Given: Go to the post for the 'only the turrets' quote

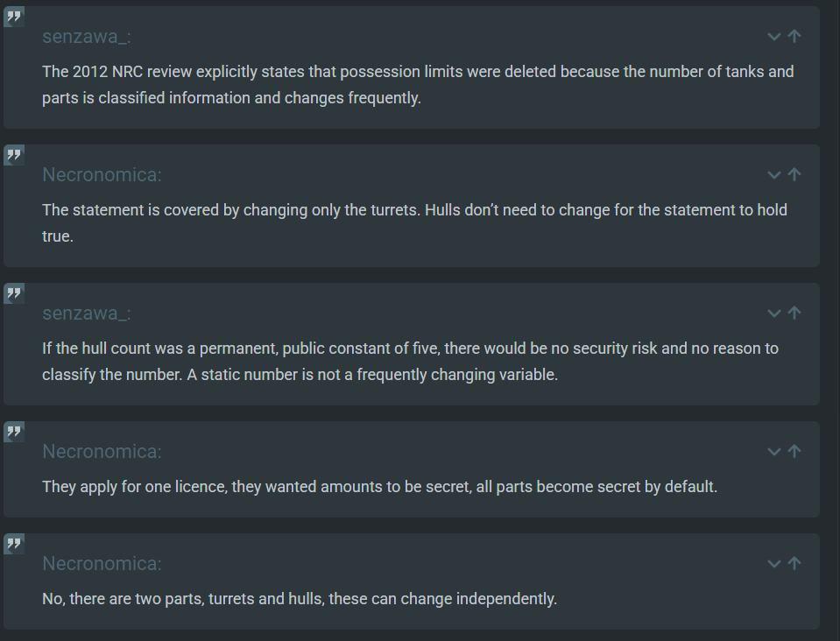Looking at the screenshot, I should 794,175.
